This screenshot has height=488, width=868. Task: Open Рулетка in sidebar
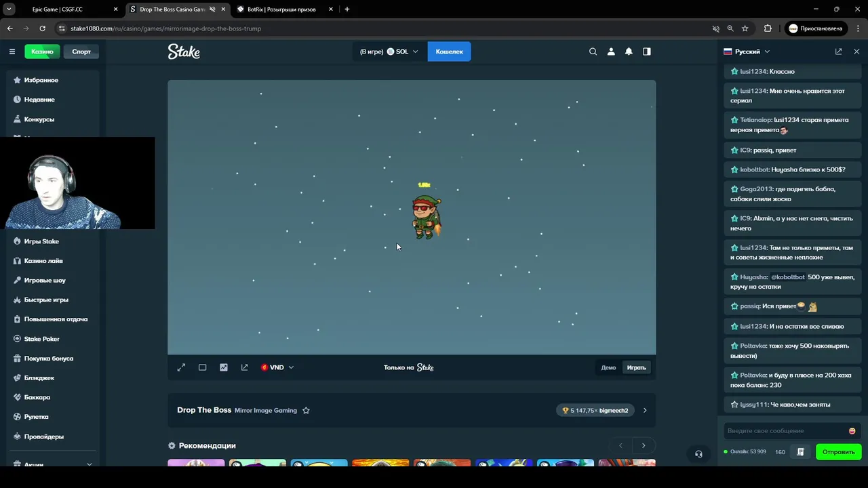pyautogui.click(x=53, y=417)
